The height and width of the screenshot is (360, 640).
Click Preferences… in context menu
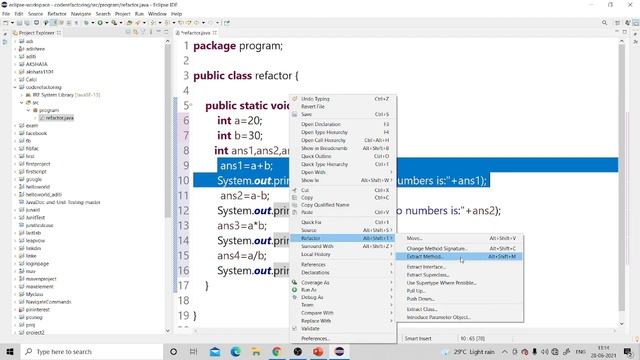pyautogui.click(x=342, y=339)
